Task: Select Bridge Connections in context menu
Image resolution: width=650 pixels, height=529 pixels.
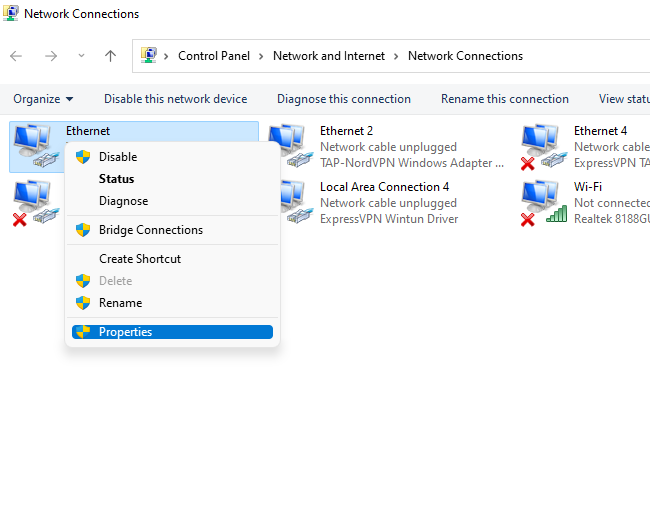Action: pyautogui.click(x=150, y=230)
